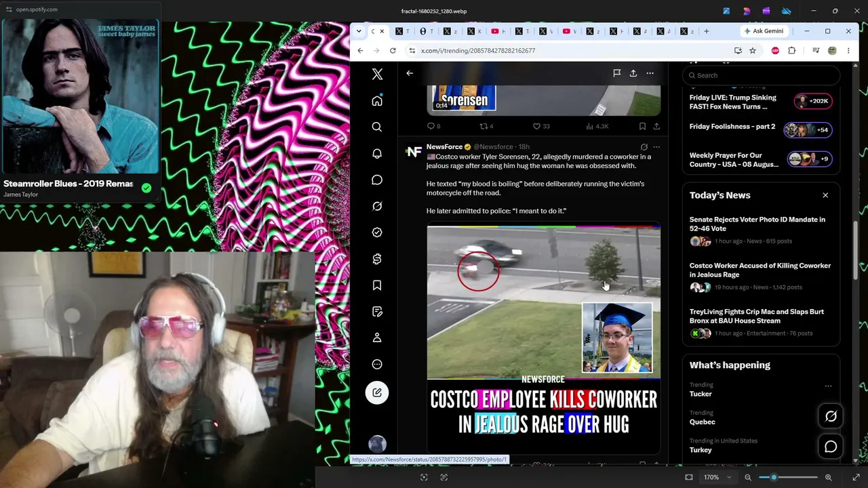868x488 pixels.
Task: Open 'Costco Worker Accused of Killing Coworker' story
Action: 761,276
